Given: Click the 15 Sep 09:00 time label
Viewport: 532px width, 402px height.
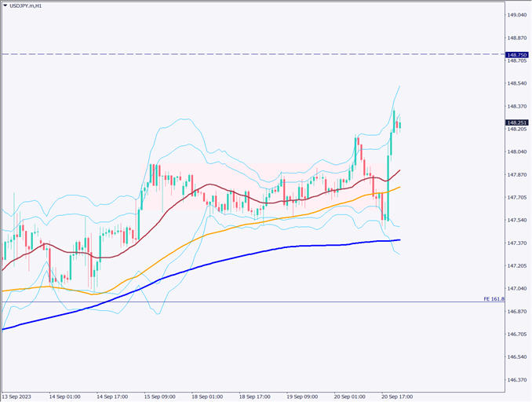Looking at the screenshot, I should pyautogui.click(x=161, y=397).
